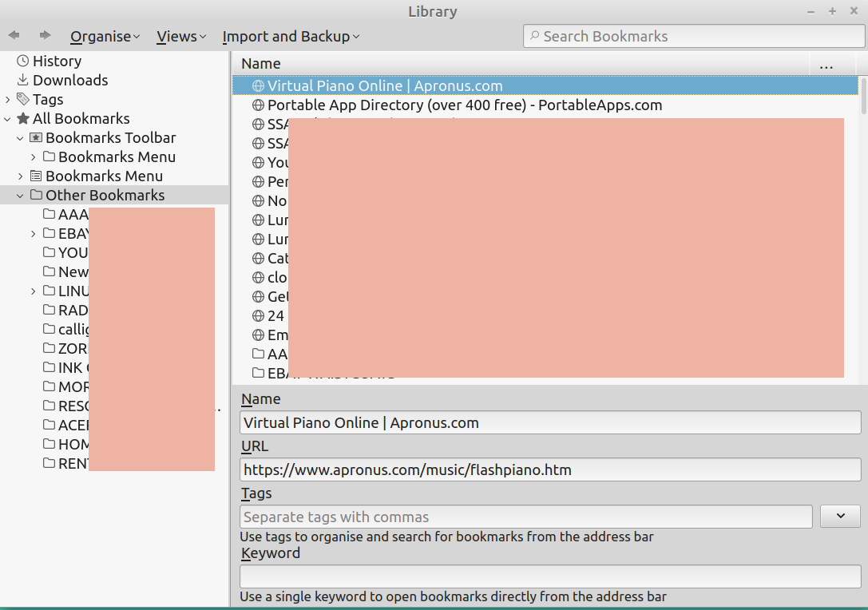Click the Search Bookmarks field
This screenshot has width=868, height=610.
[x=693, y=36]
